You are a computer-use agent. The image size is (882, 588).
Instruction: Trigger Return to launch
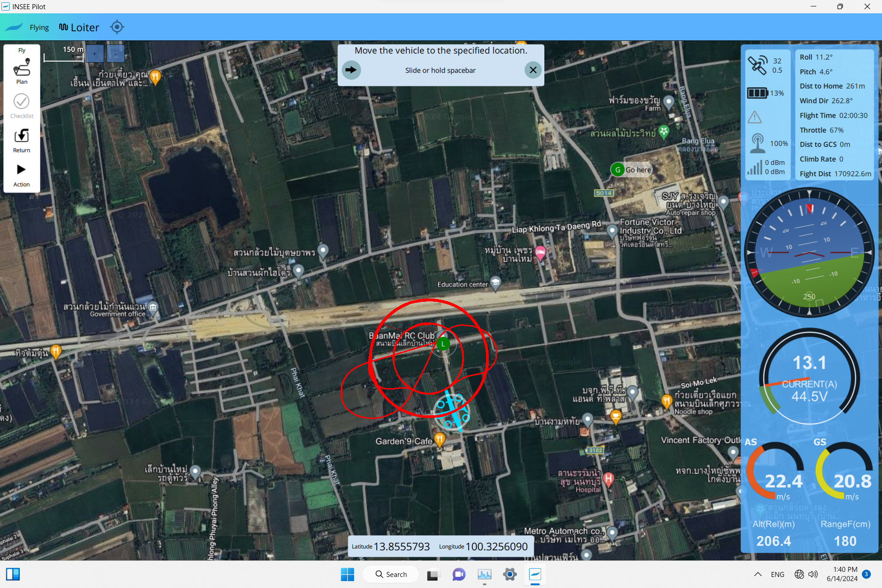pyautogui.click(x=22, y=141)
